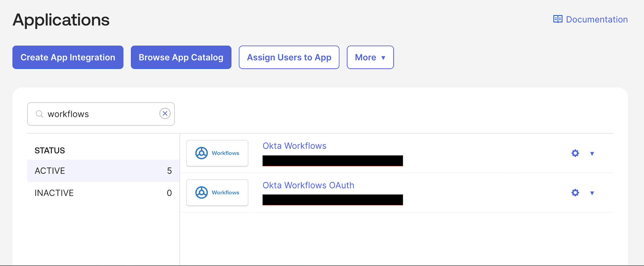The width and height of the screenshot is (644, 266).
Task: Open the Okta Workflows OAuth link
Action: 308,185
